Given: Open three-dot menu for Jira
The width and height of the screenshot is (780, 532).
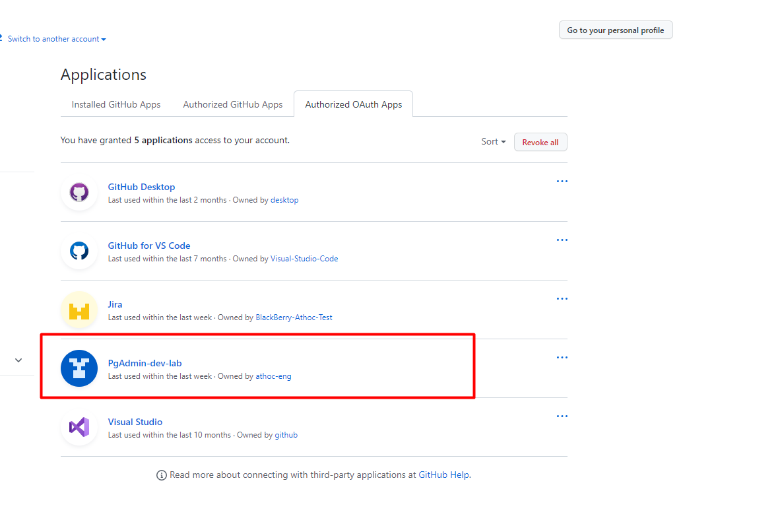Looking at the screenshot, I should click(x=562, y=299).
